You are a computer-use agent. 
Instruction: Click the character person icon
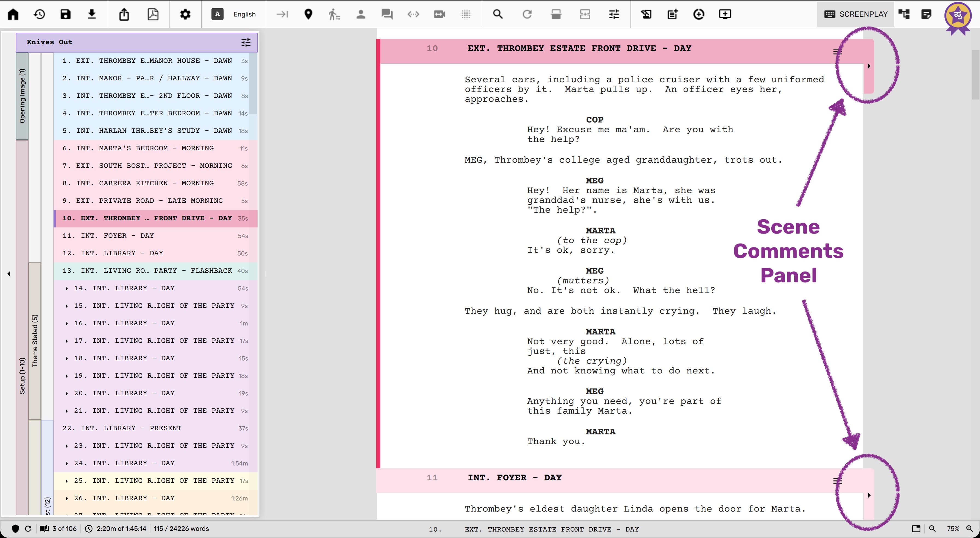[x=361, y=14]
